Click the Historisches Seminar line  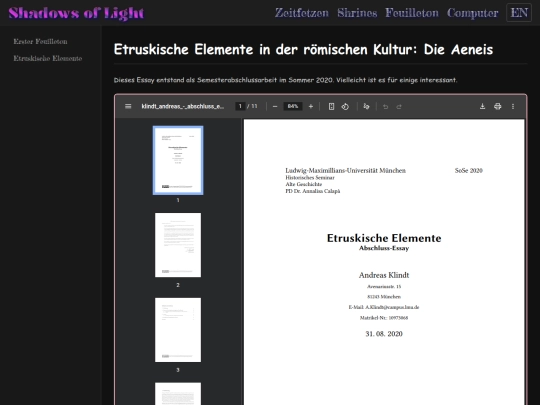tap(310, 178)
